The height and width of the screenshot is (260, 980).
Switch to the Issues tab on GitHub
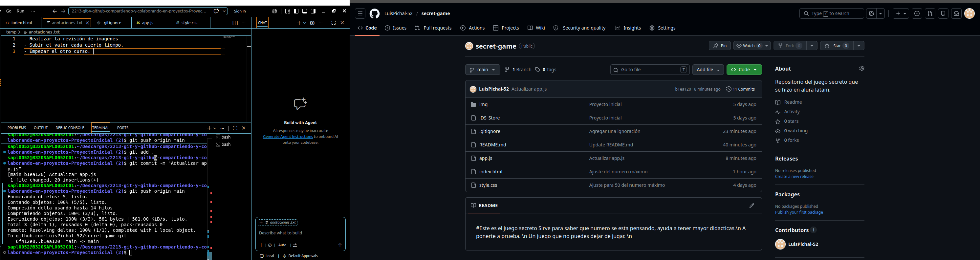[x=396, y=28]
